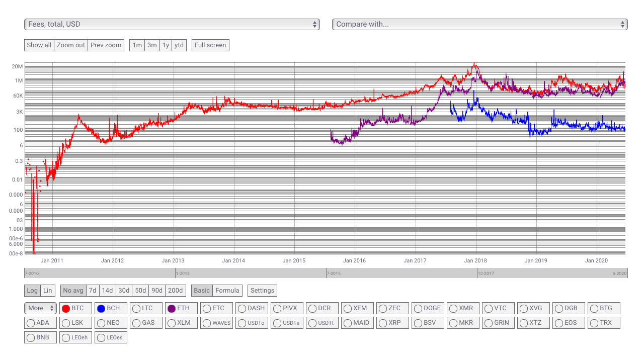Apply 90d moving average
Screen dimensions: 644x362
(x=157, y=291)
